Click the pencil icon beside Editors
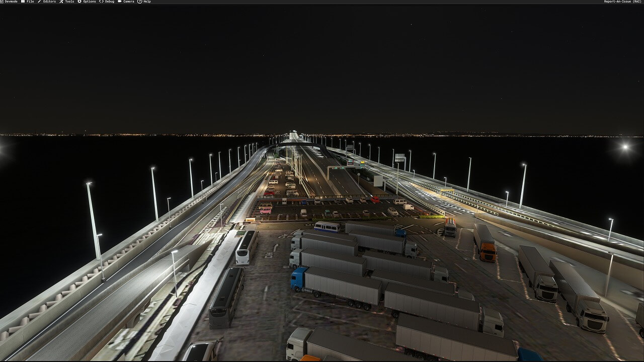This screenshot has height=362, width=644. (40, 2)
